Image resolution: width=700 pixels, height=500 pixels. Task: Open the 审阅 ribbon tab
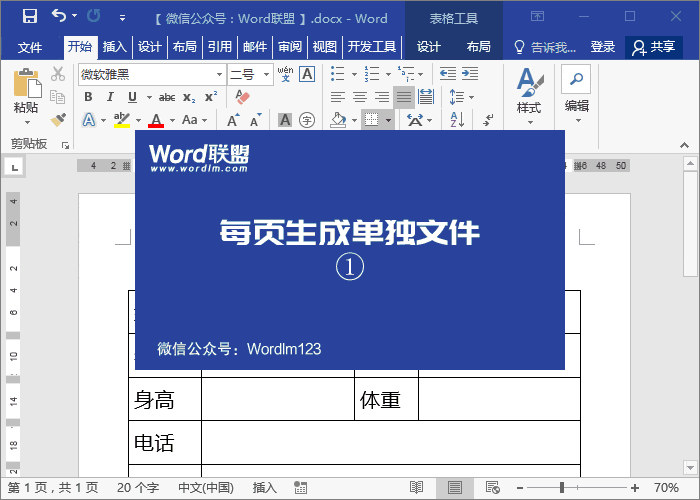[x=290, y=46]
